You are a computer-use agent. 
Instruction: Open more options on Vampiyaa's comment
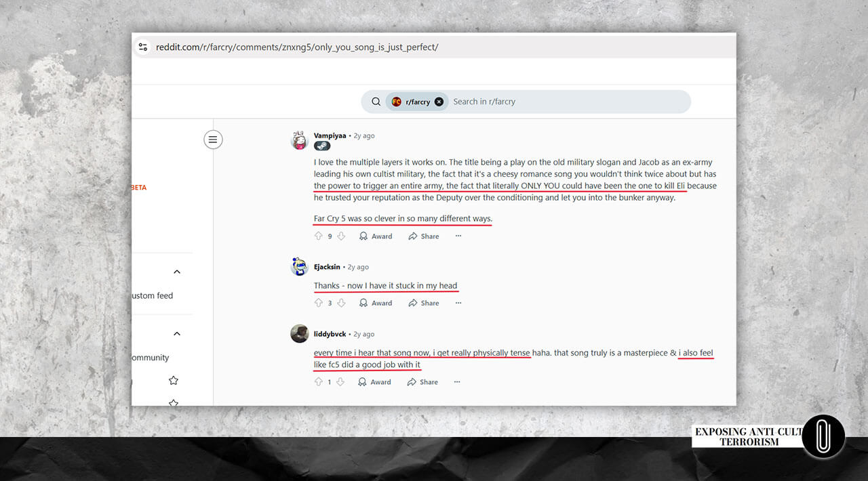point(458,236)
